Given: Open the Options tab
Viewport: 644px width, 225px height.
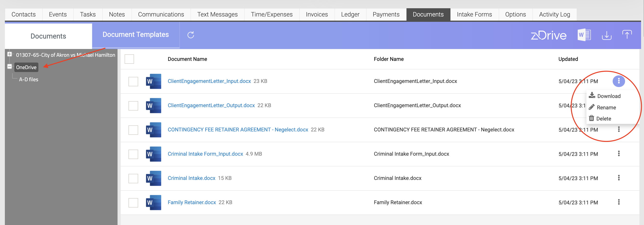Looking at the screenshot, I should pyautogui.click(x=515, y=15).
